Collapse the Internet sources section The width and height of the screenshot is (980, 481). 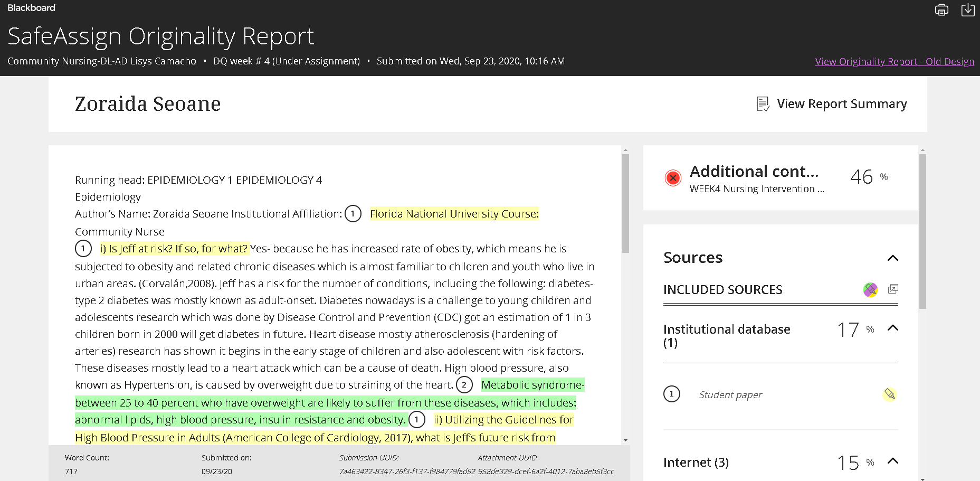tap(892, 461)
